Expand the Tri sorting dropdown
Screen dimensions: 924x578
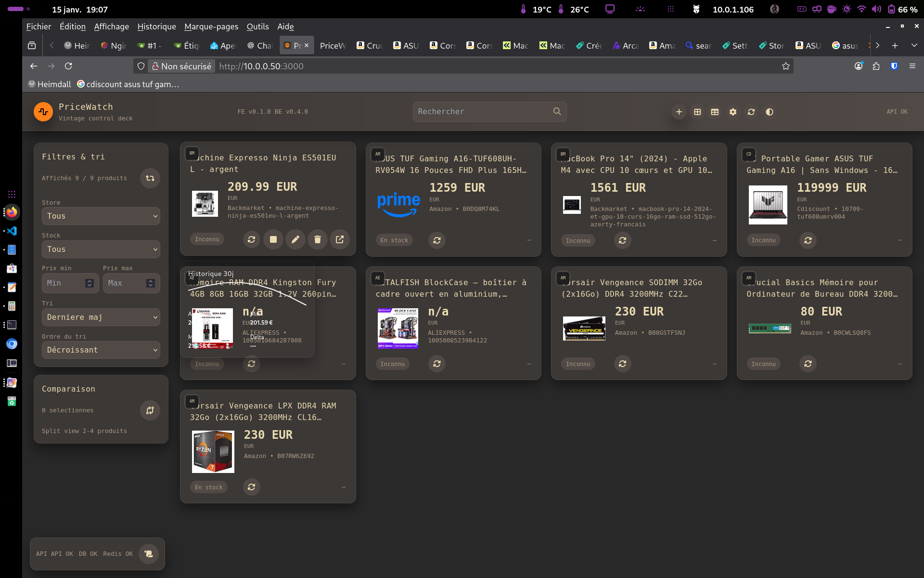[101, 317]
